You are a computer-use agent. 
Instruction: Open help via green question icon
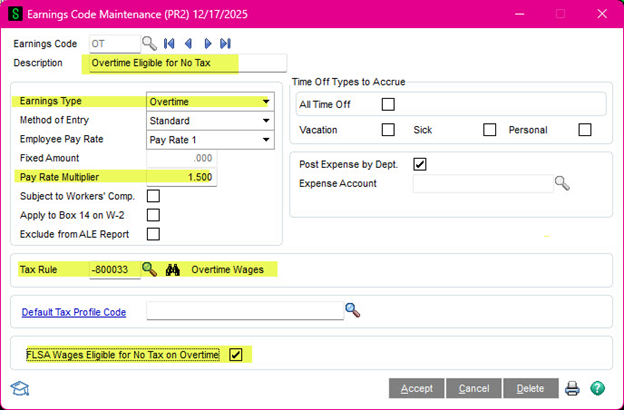[x=597, y=388]
